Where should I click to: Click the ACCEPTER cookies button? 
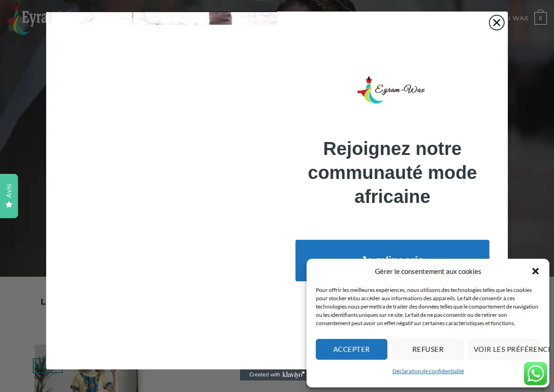pyautogui.click(x=351, y=349)
